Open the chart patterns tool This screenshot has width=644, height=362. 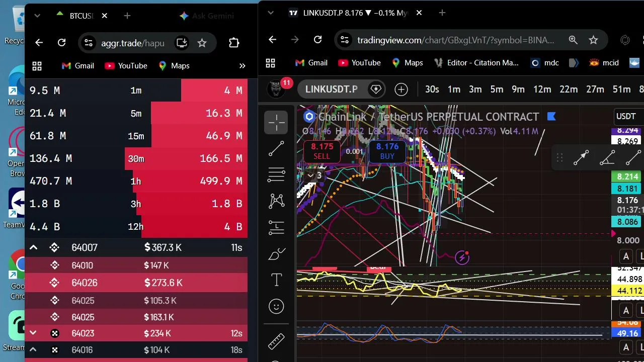tap(276, 201)
